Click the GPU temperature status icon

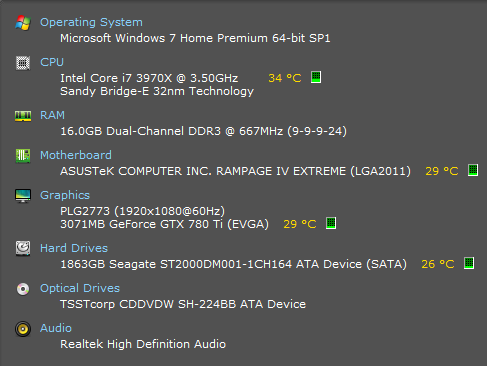tap(331, 223)
